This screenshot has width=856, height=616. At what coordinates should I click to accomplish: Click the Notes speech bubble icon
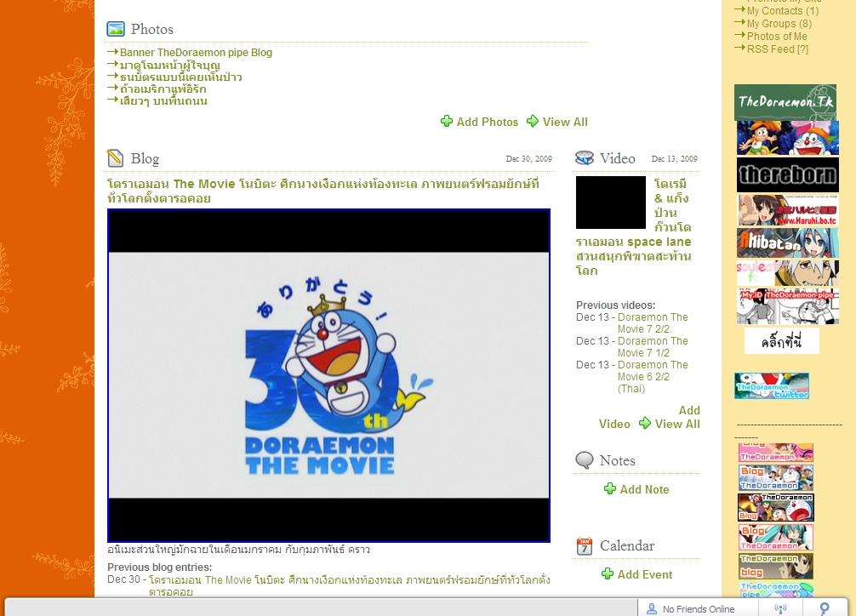pyautogui.click(x=584, y=460)
